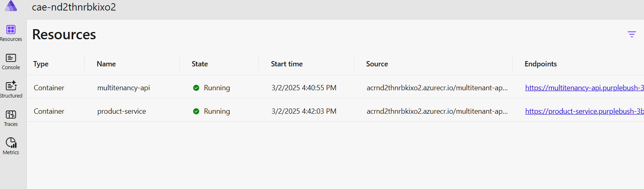This screenshot has height=189, width=644.
Task: Select the multitenancy-api resource name
Action: tap(124, 88)
